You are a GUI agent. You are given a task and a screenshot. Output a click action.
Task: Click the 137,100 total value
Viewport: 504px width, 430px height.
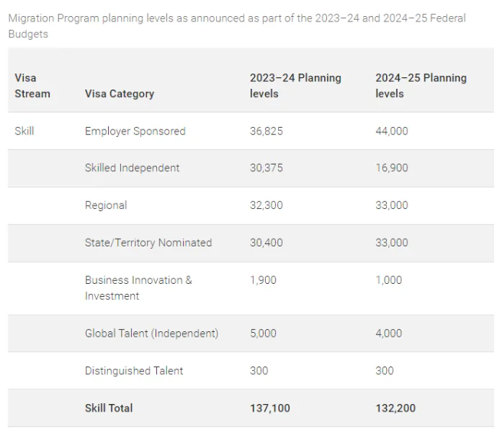[x=270, y=408]
